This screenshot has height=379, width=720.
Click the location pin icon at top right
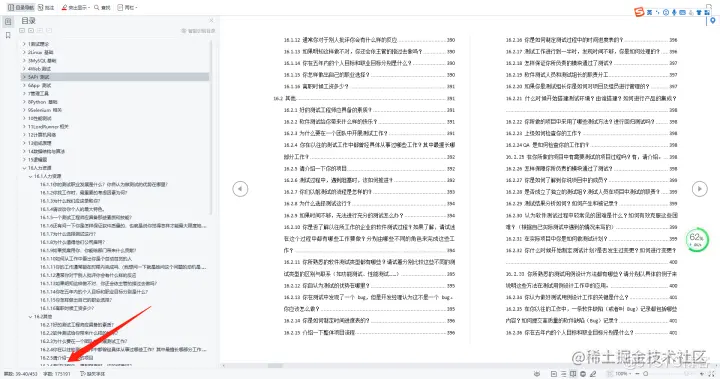coord(713,21)
